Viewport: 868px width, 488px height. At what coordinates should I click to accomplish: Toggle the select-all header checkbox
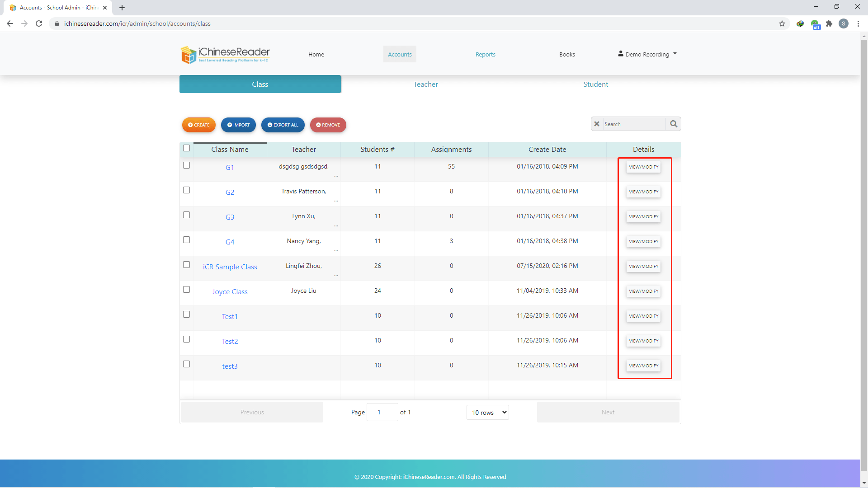[x=186, y=148]
